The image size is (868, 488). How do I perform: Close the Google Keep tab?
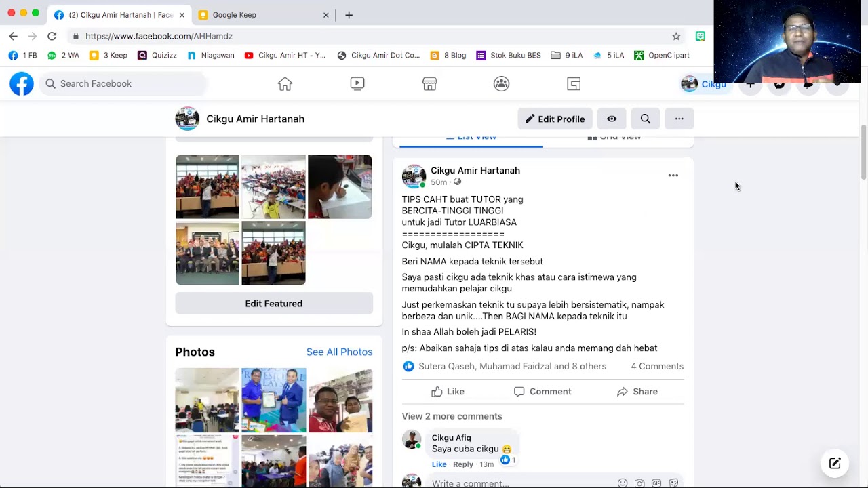click(x=325, y=14)
